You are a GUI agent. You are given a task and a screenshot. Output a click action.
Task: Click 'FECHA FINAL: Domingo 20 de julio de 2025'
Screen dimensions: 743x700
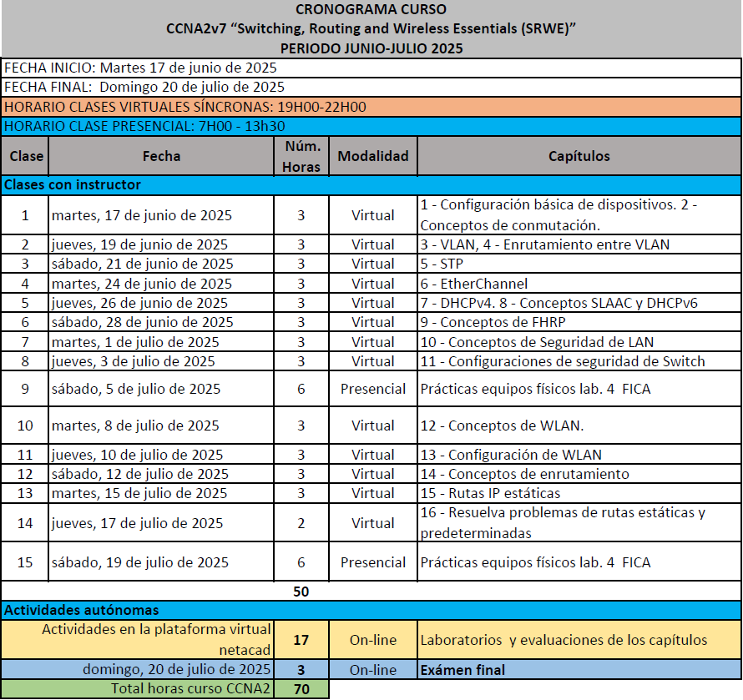pos(144,87)
